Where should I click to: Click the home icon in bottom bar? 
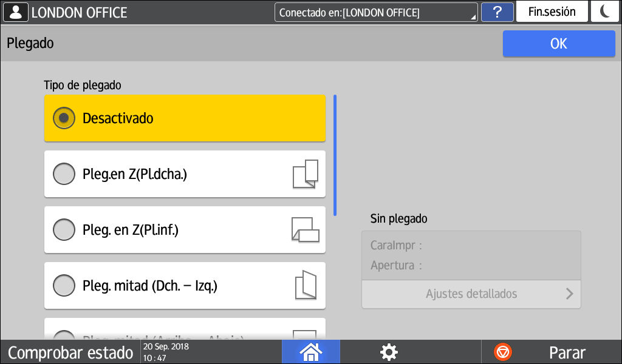pyautogui.click(x=310, y=352)
